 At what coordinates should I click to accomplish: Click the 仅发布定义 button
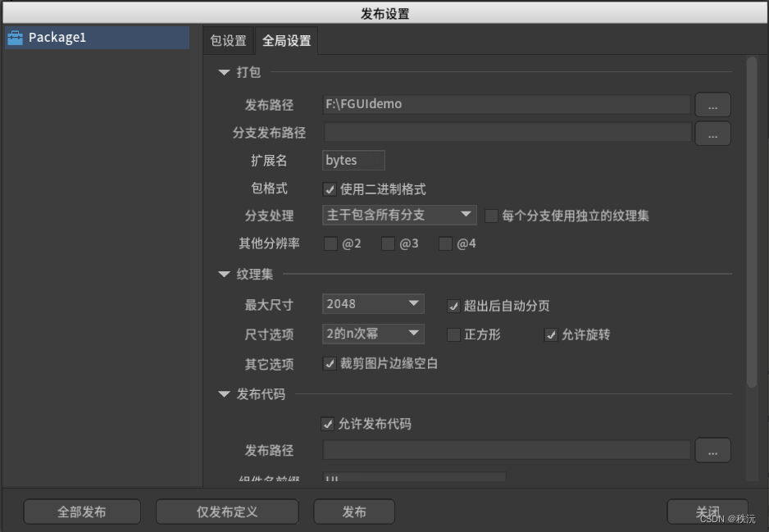[227, 511]
